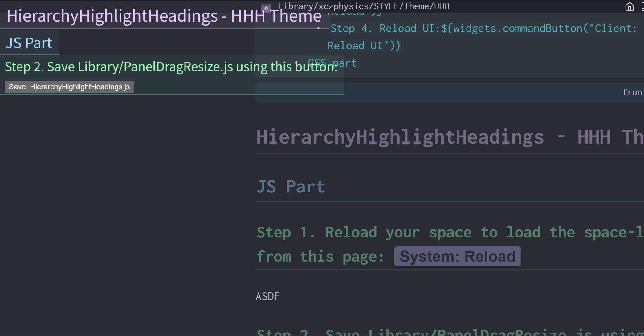Click the partially visible book icon at top-right edge

[x=642, y=6]
